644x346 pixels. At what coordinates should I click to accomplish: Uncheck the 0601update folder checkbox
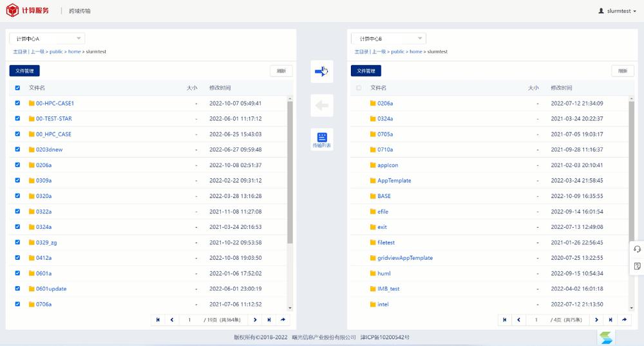pos(17,289)
